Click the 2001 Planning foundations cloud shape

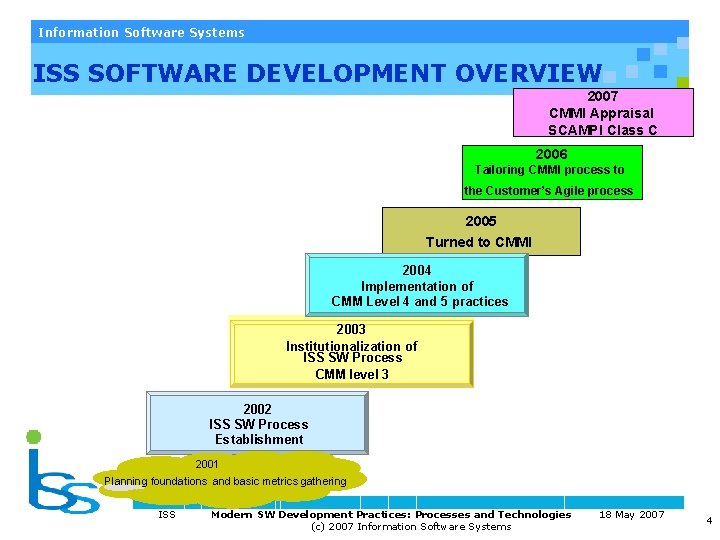coord(230,478)
